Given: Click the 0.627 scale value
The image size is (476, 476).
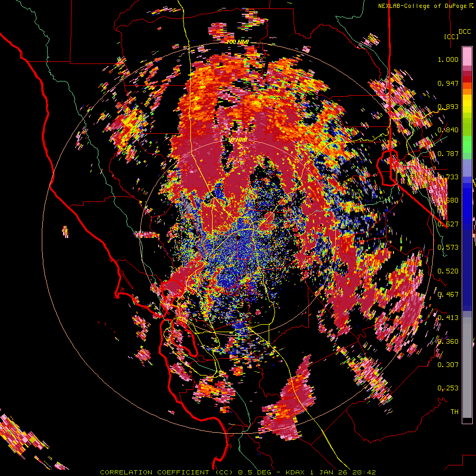Looking at the screenshot, I should 448,224.
